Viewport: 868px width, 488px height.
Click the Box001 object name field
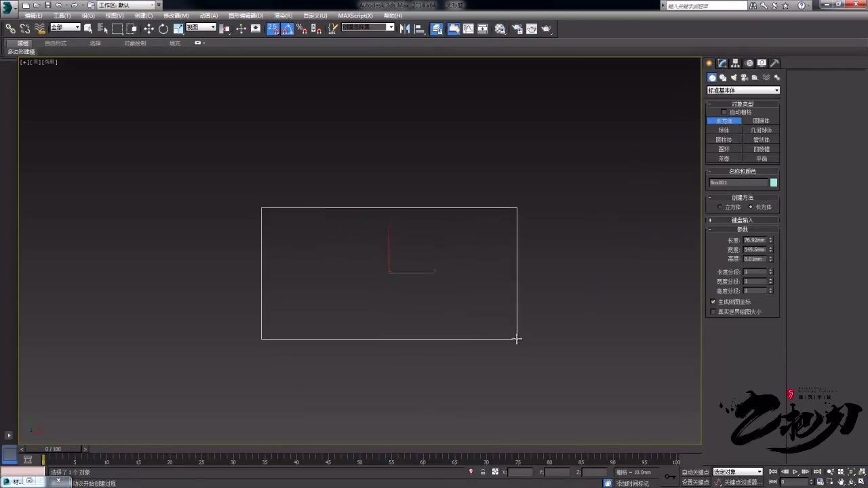click(x=738, y=182)
